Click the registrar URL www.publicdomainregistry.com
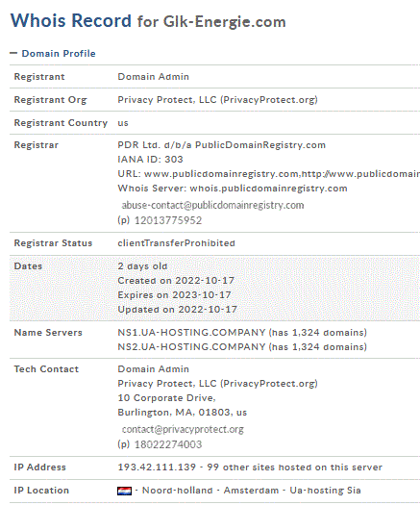 pos(222,174)
